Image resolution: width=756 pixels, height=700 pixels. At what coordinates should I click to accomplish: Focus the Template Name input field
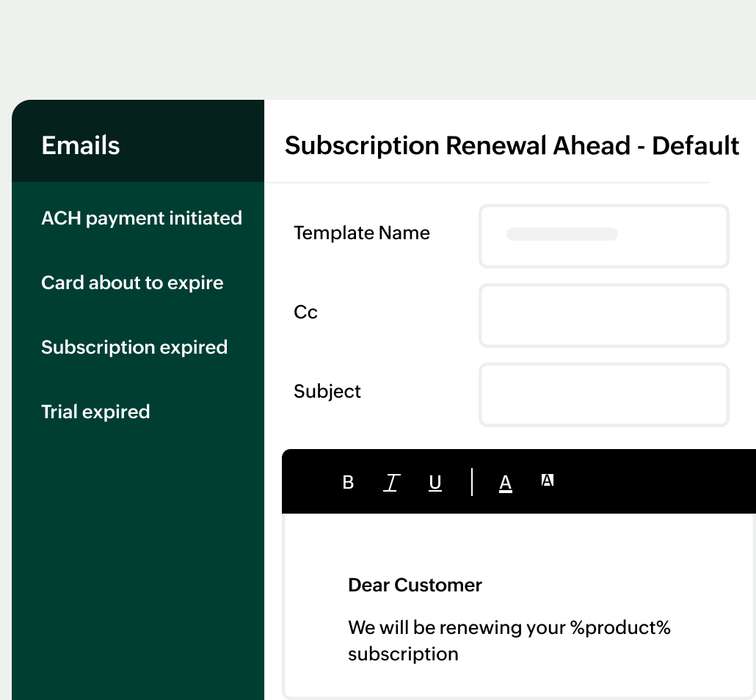click(x=603, y=236)
